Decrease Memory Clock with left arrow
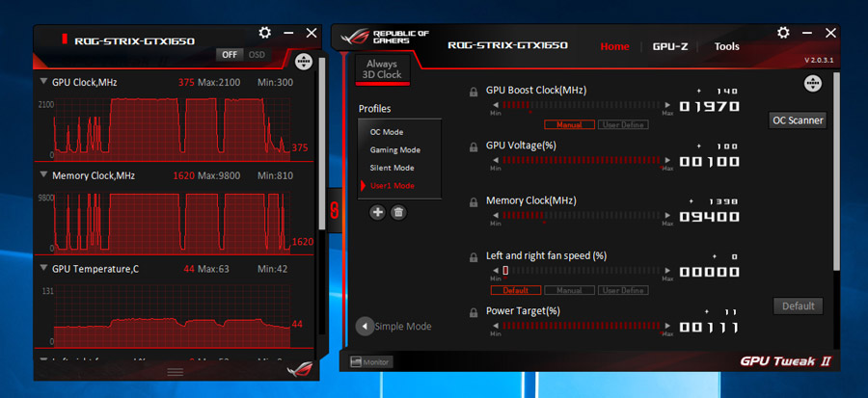 click(x=496, y=215)
